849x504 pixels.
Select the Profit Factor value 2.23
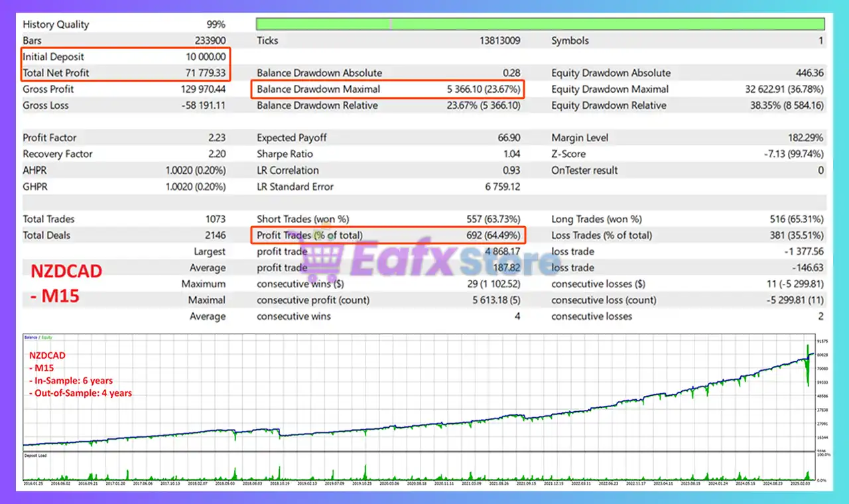pos(216,138)
